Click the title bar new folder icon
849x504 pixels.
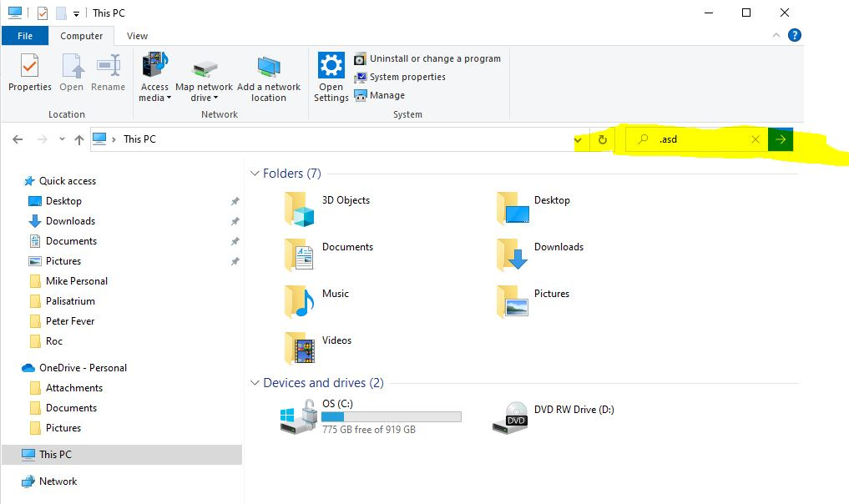(61, 13)
